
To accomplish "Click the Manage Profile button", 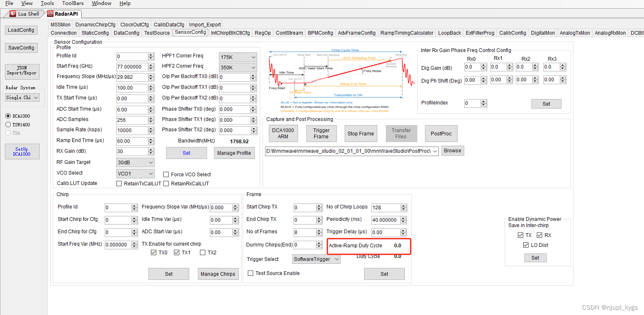I will (x=234, y=153).
